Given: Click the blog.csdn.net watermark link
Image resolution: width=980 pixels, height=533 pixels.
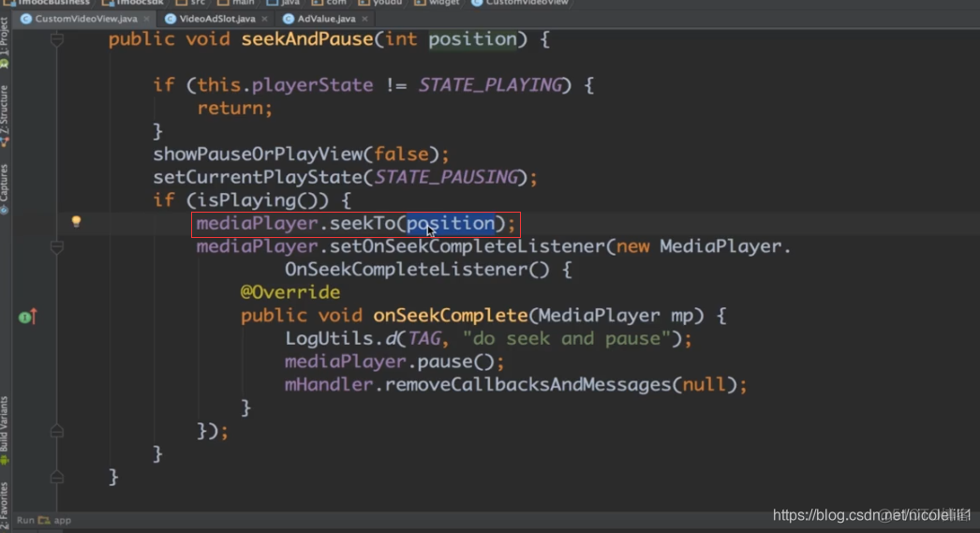Looking at the screenshot, I should [x=871, y=514].
